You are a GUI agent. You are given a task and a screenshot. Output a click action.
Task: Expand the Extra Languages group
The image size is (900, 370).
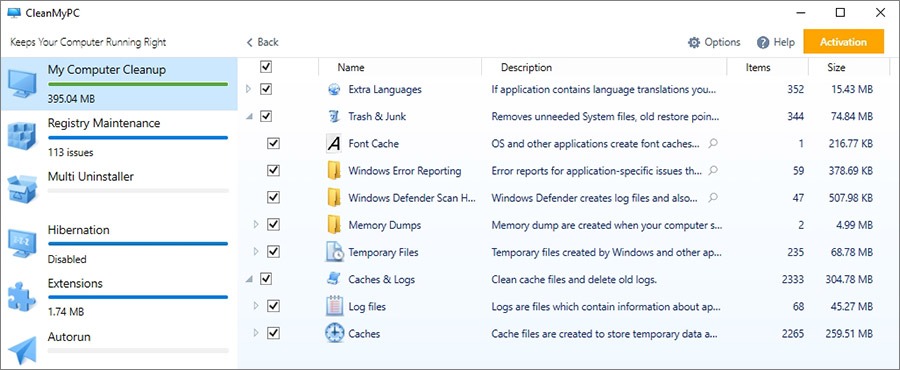[249, 89]
